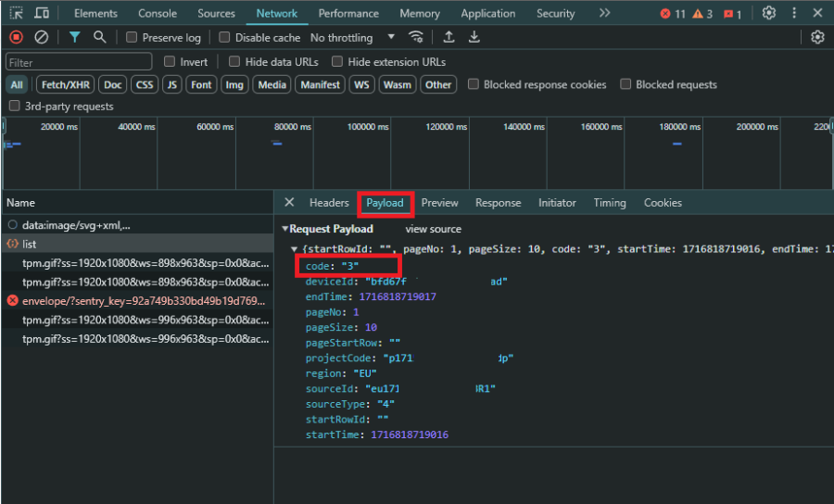The image size is (834, 504).
Task: Click the inspect element picker icon
Action: [x=17, y=14]
